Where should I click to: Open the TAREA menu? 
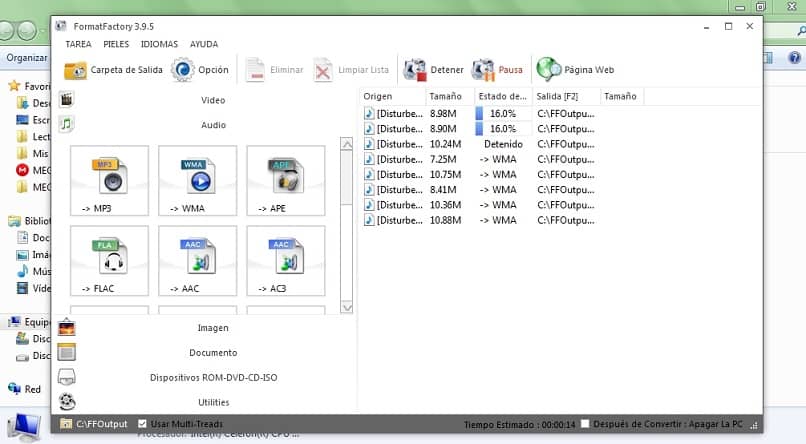tap(78, 44)
